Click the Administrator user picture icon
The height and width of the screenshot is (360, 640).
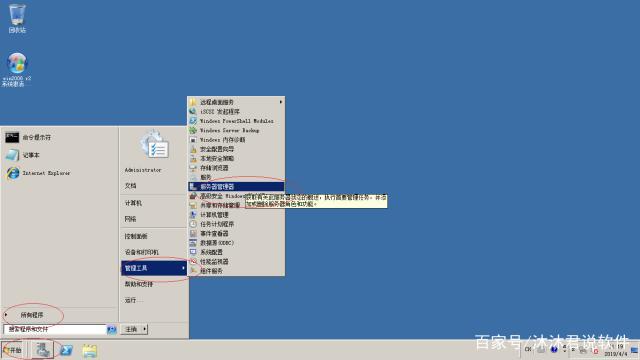(154, 144)
